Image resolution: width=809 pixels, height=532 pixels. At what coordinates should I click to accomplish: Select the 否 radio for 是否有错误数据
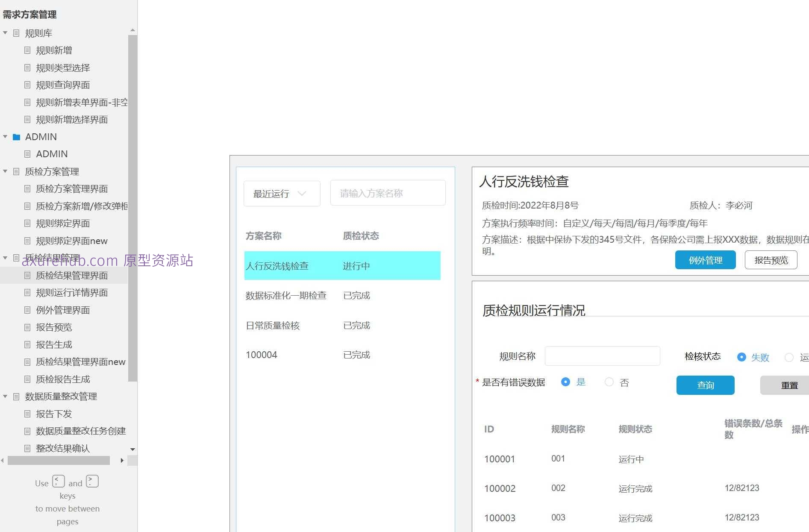click(609, 382)
